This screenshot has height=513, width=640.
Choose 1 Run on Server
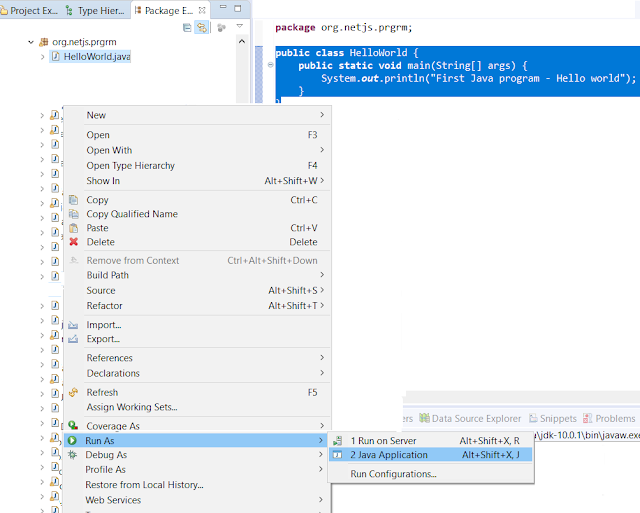coord(431,441)
